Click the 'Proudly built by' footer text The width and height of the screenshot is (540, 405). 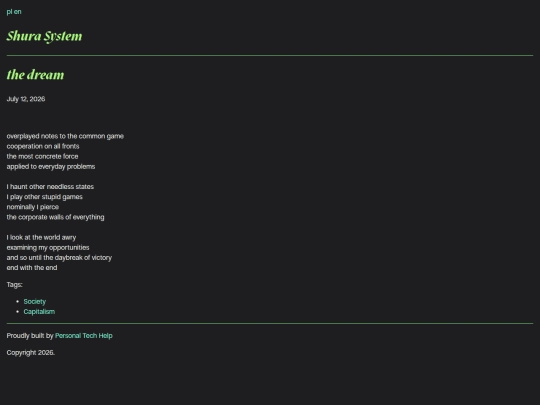[x=30, y=336]
